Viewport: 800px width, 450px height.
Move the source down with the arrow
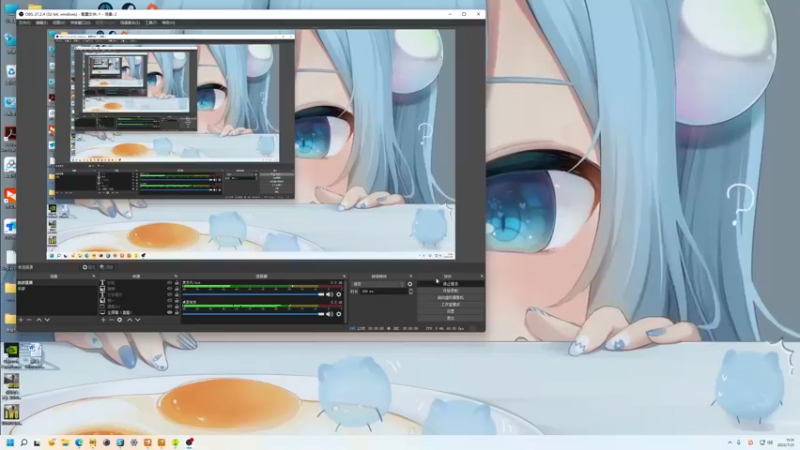coord(138,320)
